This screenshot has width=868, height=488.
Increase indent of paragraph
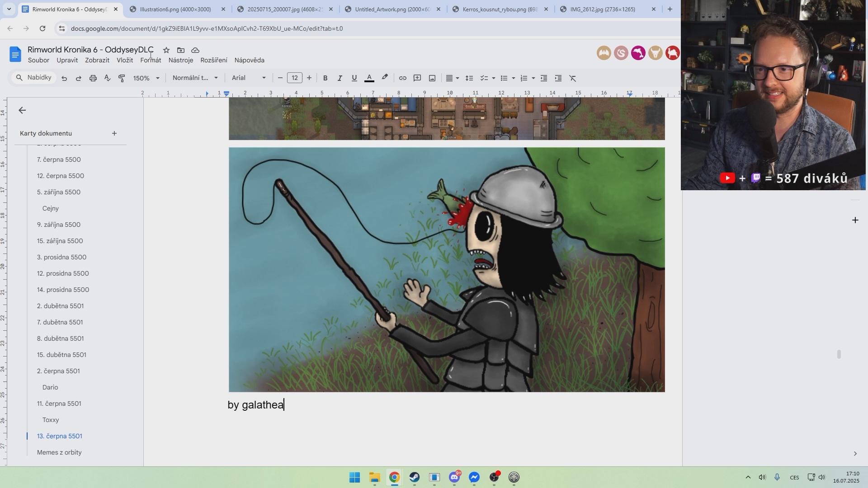pyautogui.click(x=558, y=78)
